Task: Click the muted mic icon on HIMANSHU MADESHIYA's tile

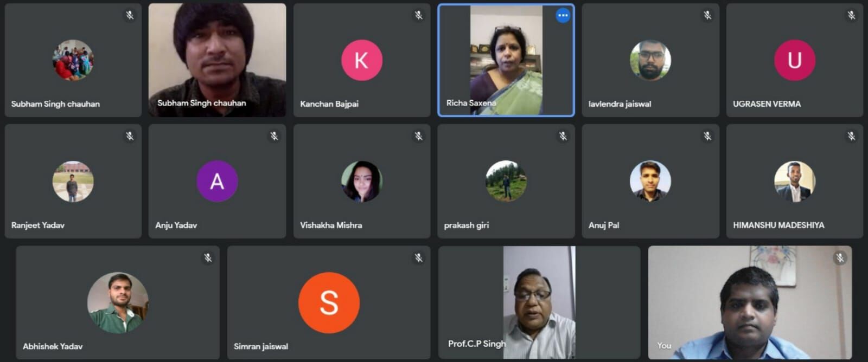Action: point(851,136)
